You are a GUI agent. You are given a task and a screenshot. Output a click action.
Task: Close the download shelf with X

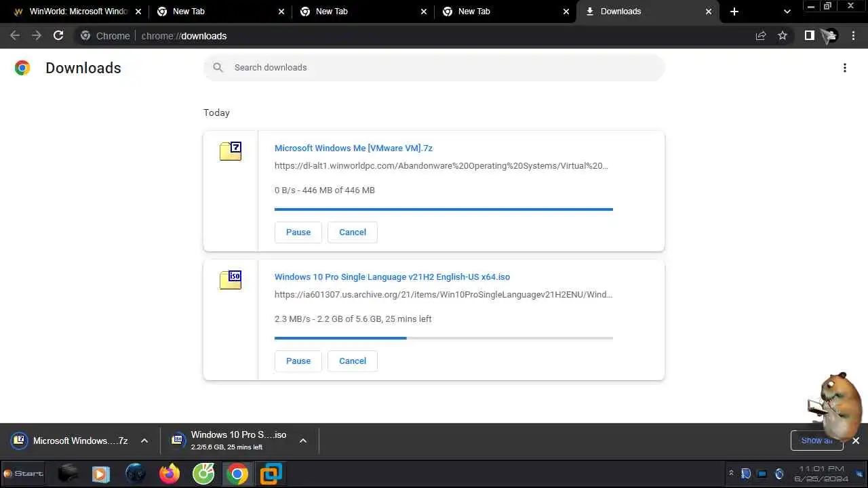coord(856,441)
